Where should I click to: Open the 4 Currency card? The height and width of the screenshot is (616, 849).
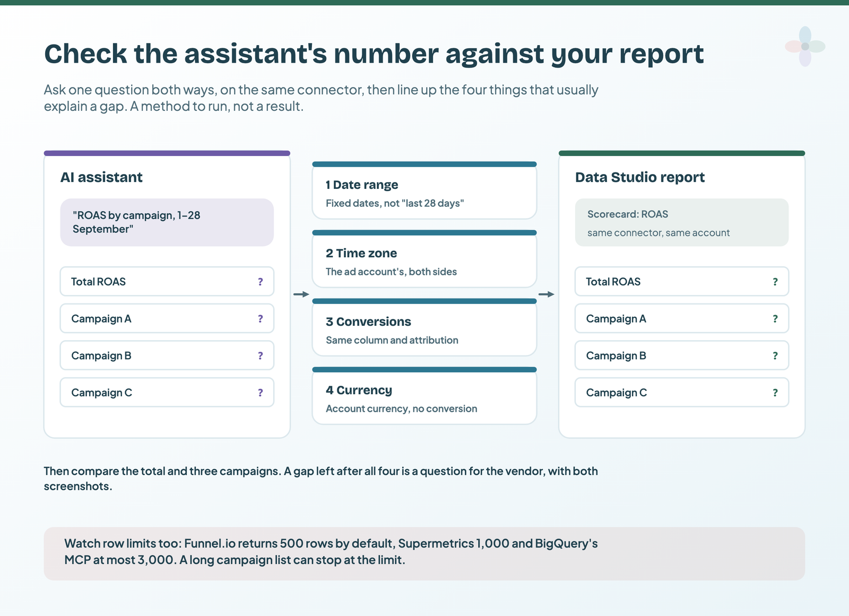424,396
